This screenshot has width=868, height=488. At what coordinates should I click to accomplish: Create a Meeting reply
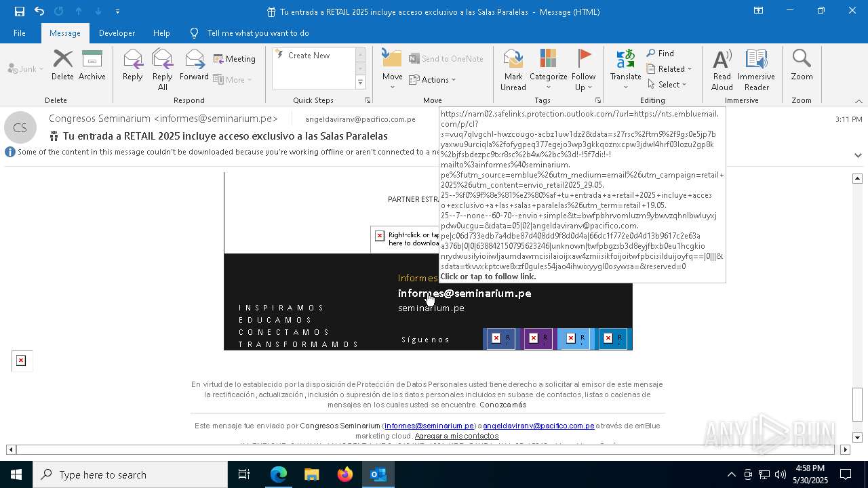pos(235,59)
